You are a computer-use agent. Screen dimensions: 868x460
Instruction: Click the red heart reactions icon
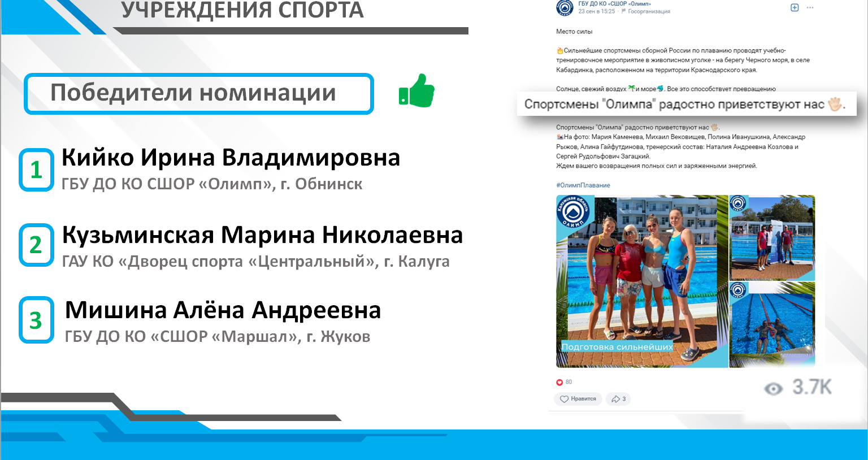tap(559, 382)
